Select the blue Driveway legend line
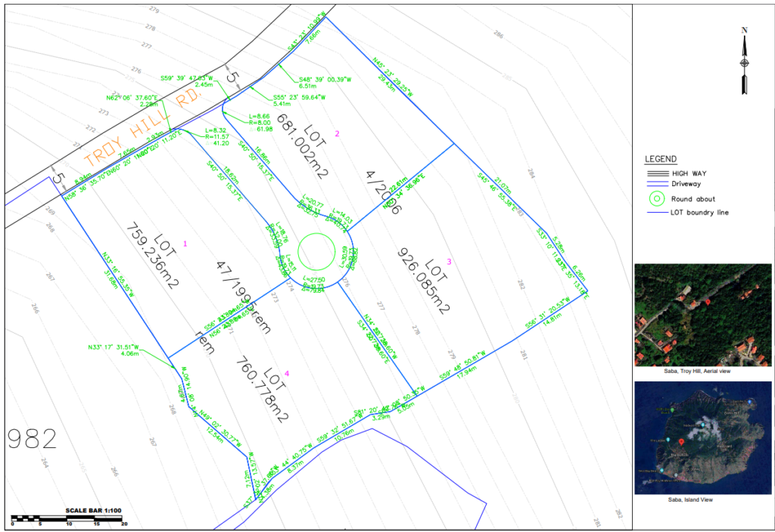The image size is (775, 532). (657, 183)
